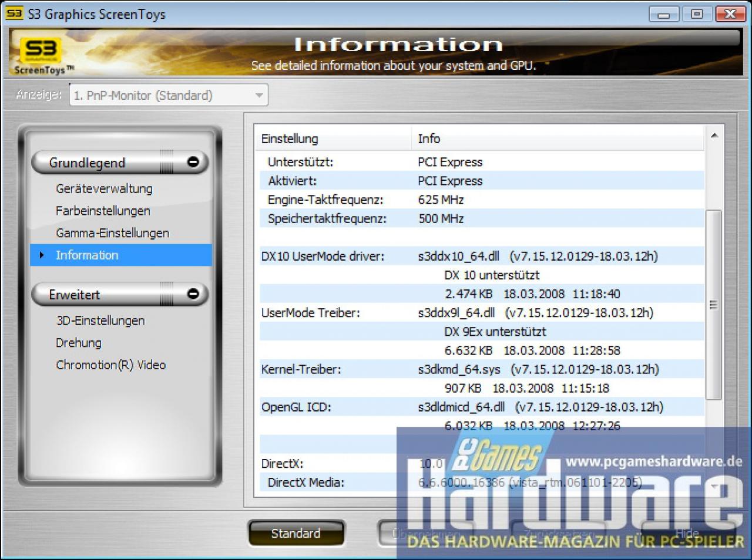
Task: Open 3D-Einstellungen in the sidebar
Action: 100,321
